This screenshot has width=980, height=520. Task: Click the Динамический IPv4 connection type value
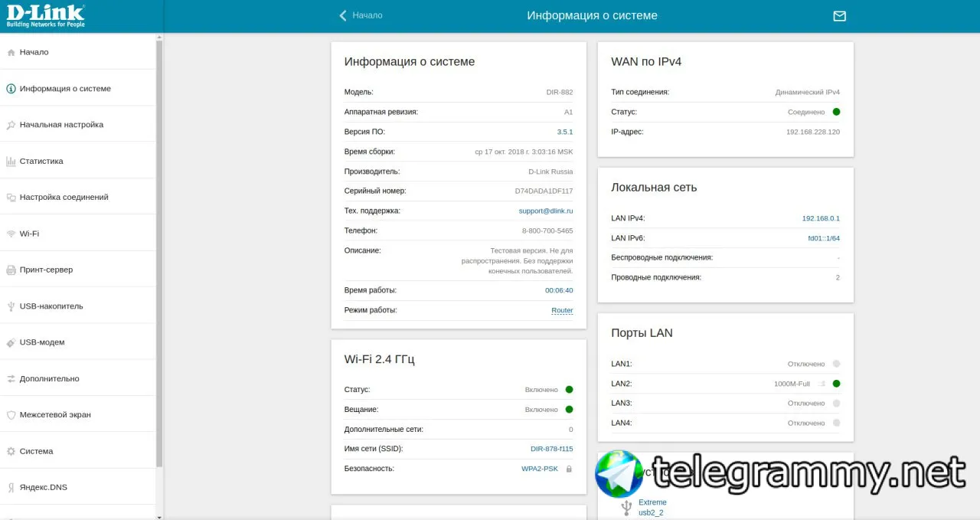(808, 92)
